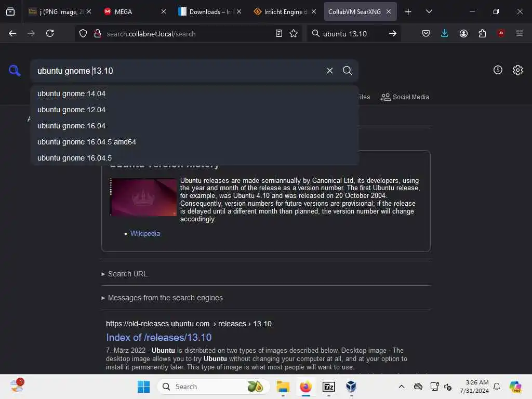The width and height of the screenshot is (532, 399).
Task: Choose suggestion ubuntu gnome 12.04
Action: (194, 110)
